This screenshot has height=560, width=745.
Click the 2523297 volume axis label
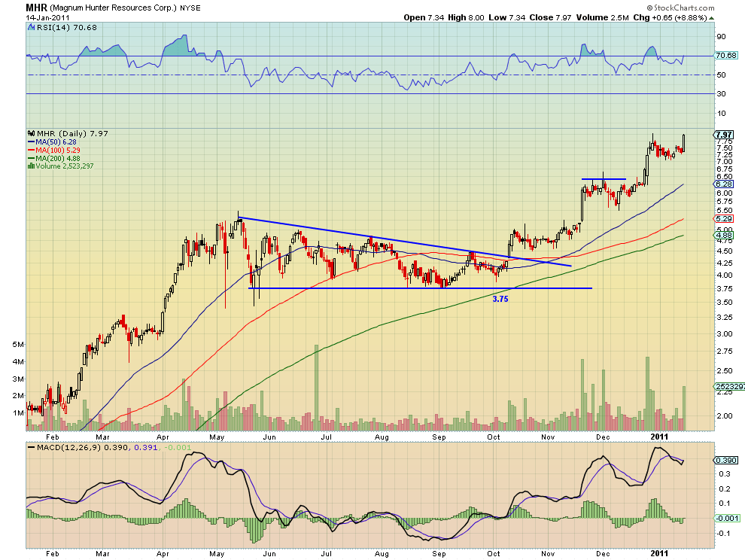(x=729, y=386)
